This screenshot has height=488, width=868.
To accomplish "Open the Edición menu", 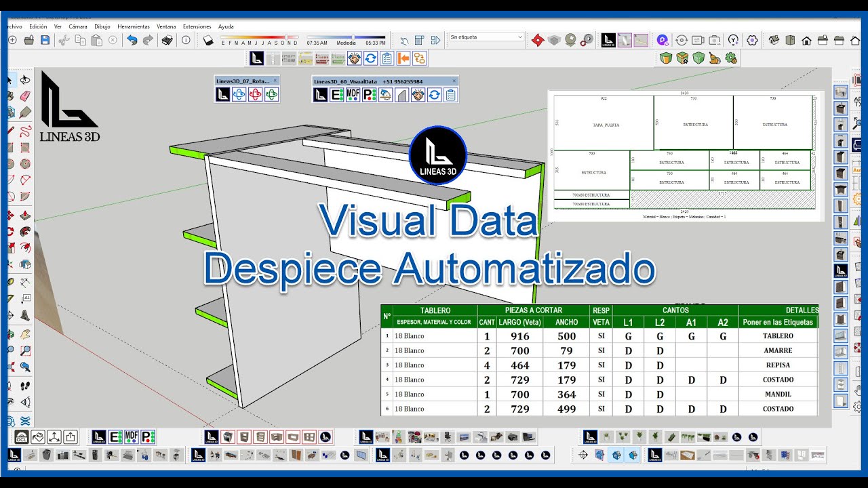I will pos(38,26).
